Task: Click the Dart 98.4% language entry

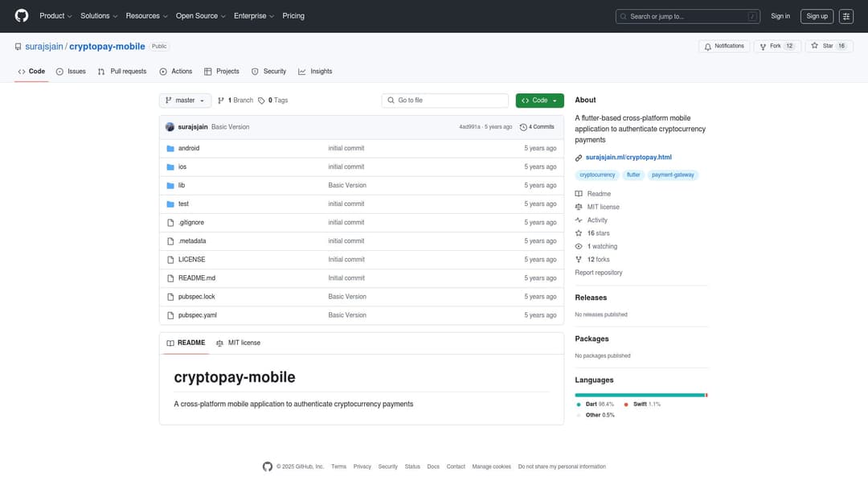Action: click(x=595, y=405)
